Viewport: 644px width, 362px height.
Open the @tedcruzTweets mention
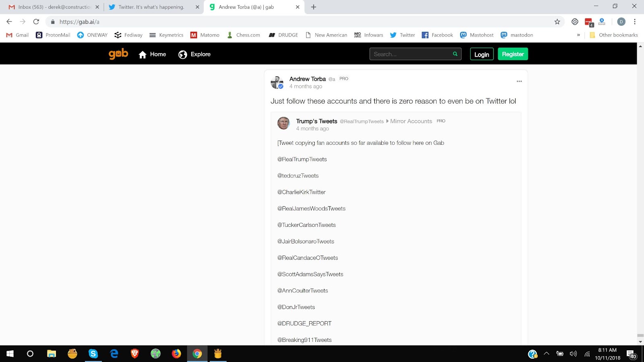298,176
